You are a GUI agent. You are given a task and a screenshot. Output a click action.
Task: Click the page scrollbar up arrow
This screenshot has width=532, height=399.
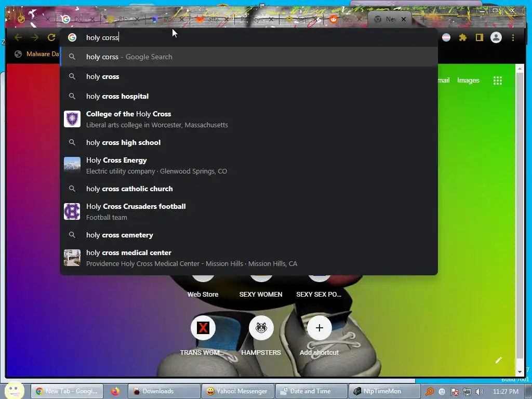(x=520, y=69)
